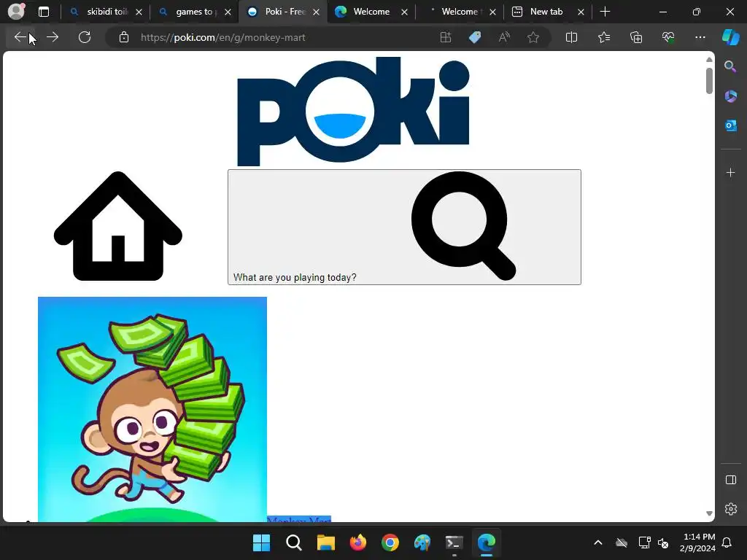Launch Firefox from the taskbar
This screenshot has height=560, width=747.
[357, 542]
